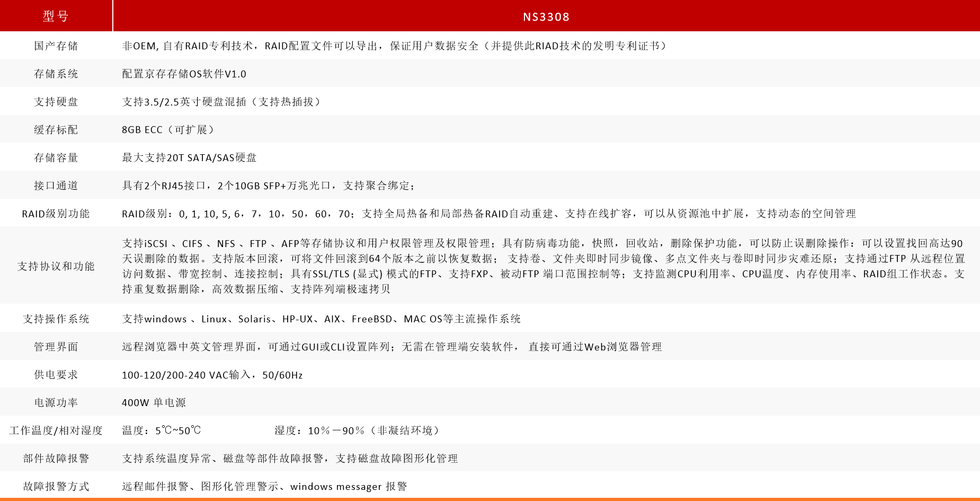Image resolution: width=980 pixels, height=501 pixels.
Task: Select the 缓存标配 row label
Action: pyautogui.click(x=56, y=129)
